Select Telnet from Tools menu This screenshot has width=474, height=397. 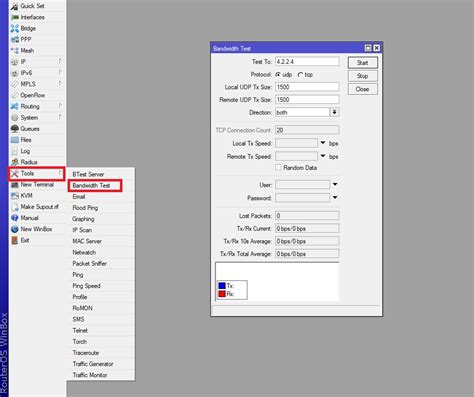[80, 331]
